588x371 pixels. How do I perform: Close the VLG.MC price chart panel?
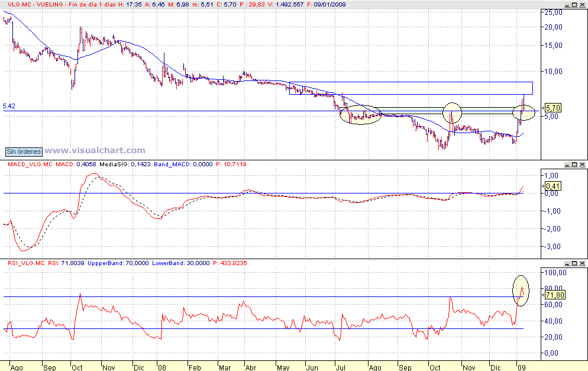click(582, 5)
